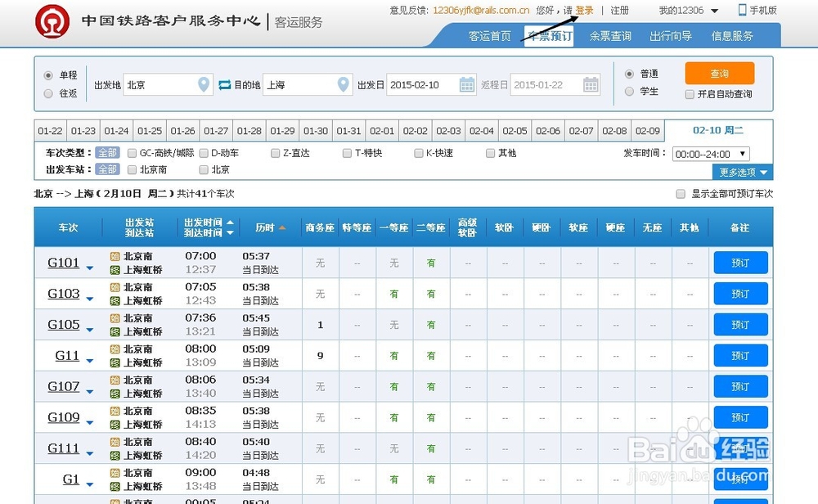
Task: Click the 出发地 field containing 北京
Action: [x=168, y=84]
